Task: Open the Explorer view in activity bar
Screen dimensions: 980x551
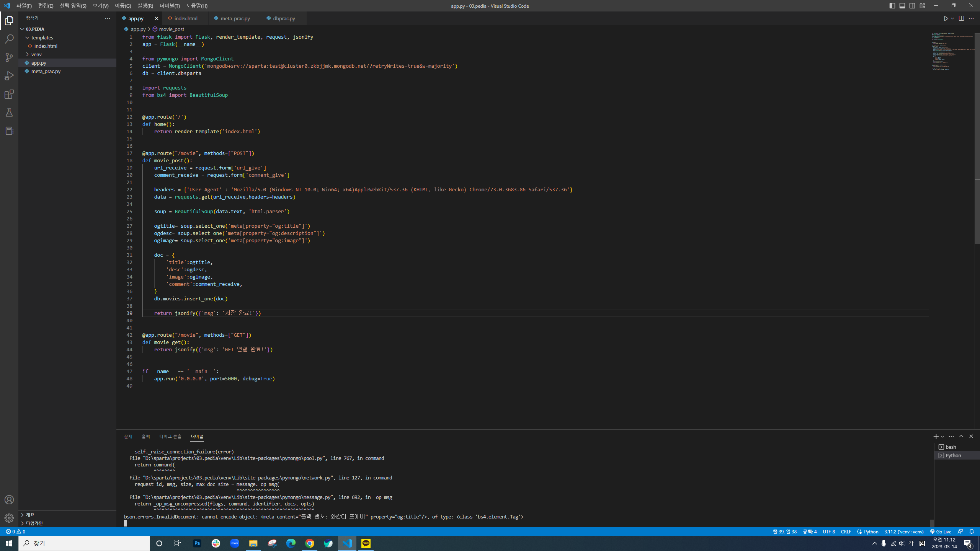Action: (x=9, y=21)
